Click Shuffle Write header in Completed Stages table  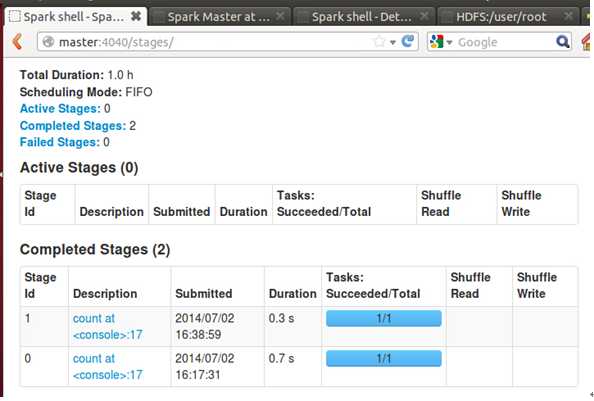(536, 286)
